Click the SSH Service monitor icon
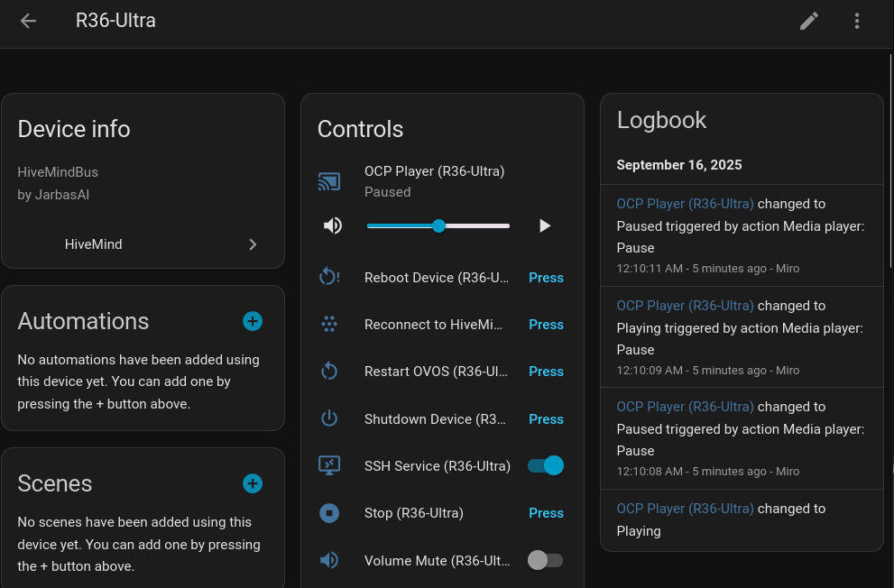This screenshot has width=894, height=588. pos(329,466)
